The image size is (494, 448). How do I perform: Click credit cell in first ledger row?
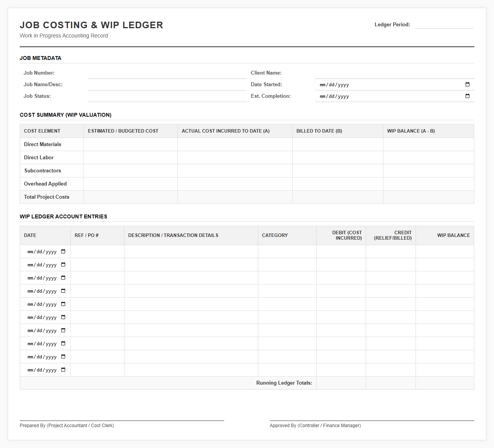pyautogui.click(x=391, y=252)
